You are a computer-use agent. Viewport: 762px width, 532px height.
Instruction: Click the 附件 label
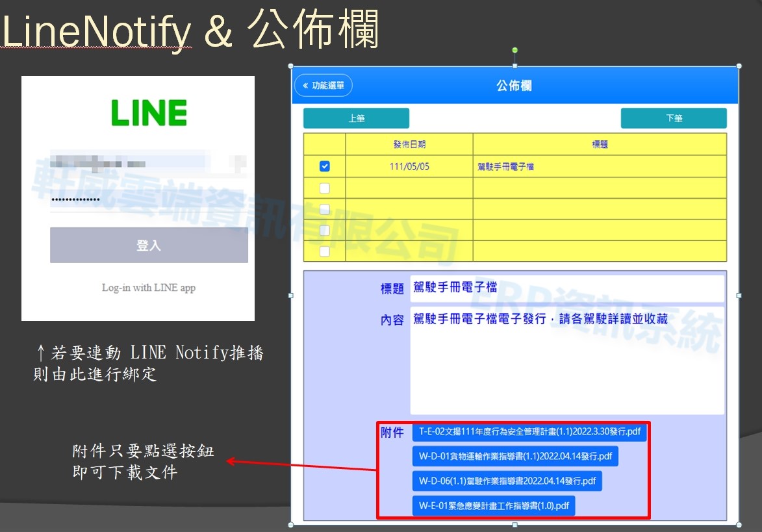pyautogui.click(x=392, y=433)
